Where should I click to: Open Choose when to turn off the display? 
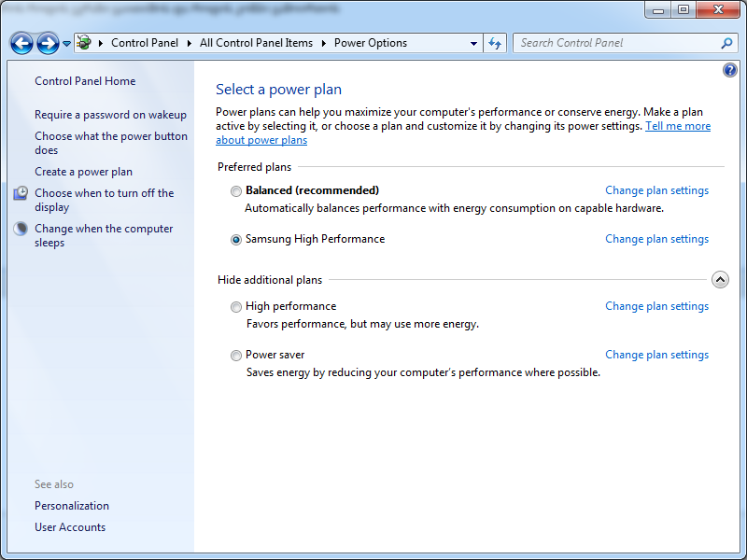tap(105, 200)
